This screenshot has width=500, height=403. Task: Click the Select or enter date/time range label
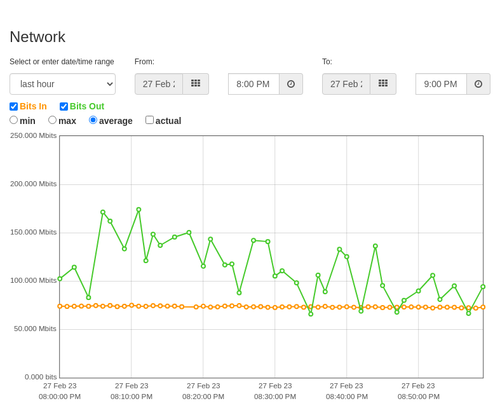(62, 62)
